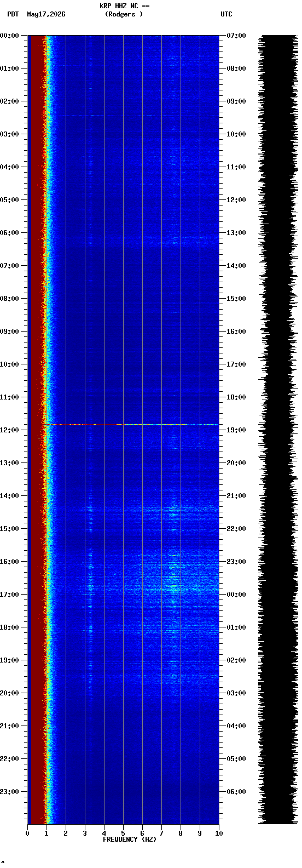Click the 10:00 PDT time label on left axis

[9, 364]
